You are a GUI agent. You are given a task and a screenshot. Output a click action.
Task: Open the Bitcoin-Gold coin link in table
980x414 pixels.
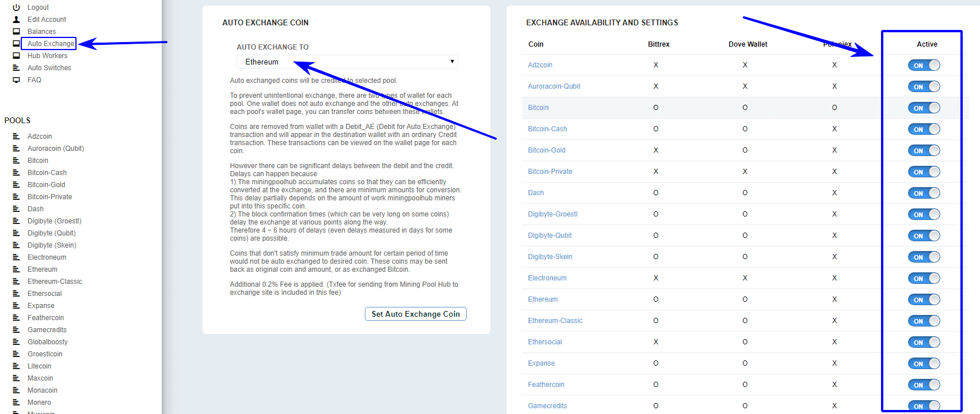pyautogui.click(x=547, y=150)
